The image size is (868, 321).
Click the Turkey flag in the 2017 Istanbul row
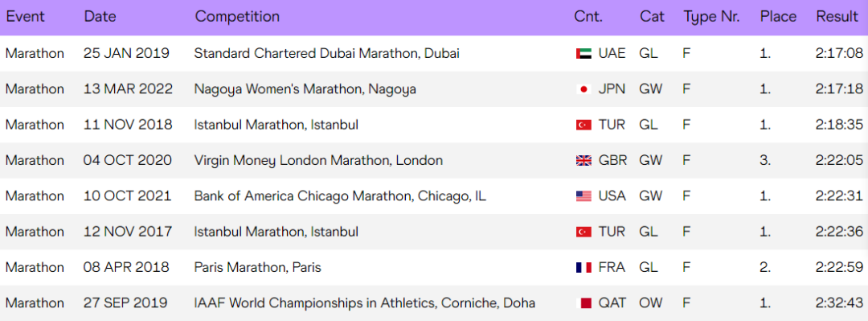pyautogui.click(x=583, y=232)
